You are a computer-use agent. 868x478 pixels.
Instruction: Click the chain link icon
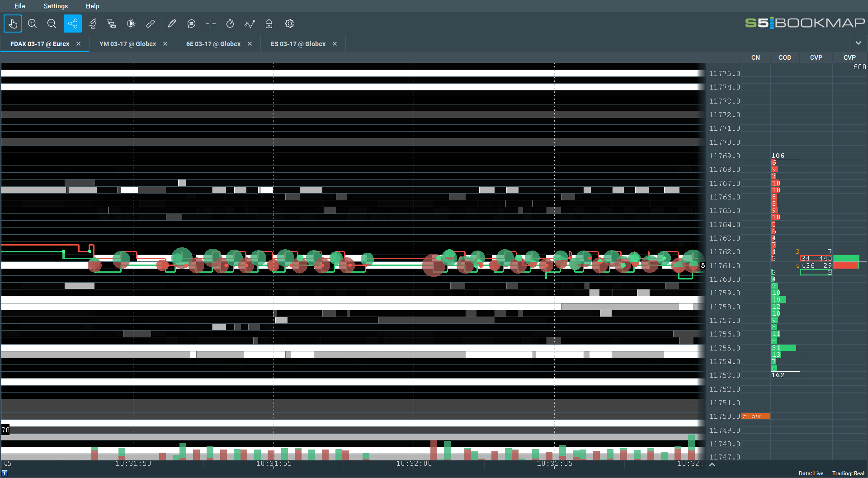click(x=151, y=24)
